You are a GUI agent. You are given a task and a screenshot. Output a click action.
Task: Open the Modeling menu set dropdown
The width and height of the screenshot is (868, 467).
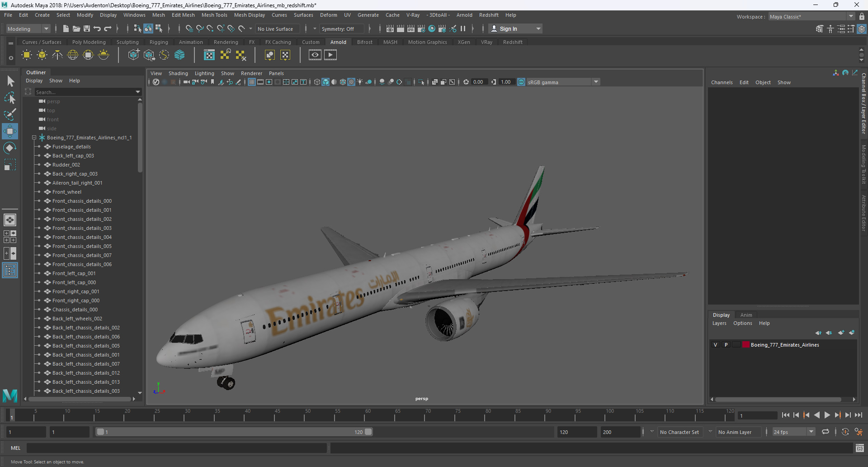point(28,29)
